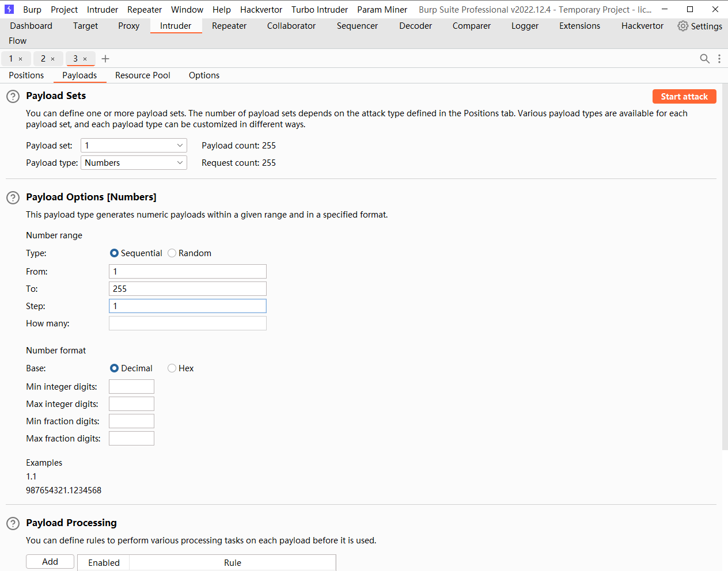Open the Payload set dropdown
Viewport: 728px width, 571px height.
pyautogui.click(x=134, y=145)
